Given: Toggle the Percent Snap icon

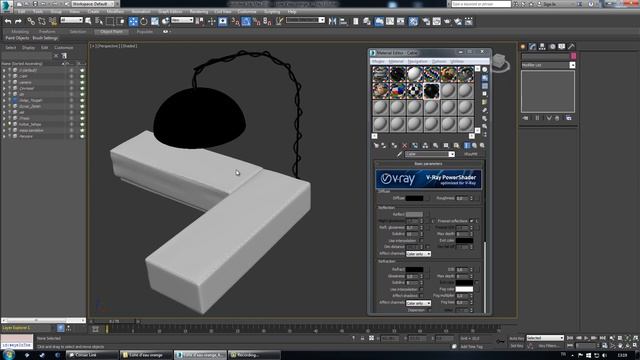Looking at the screenshot, I should (x=257, y=21).
